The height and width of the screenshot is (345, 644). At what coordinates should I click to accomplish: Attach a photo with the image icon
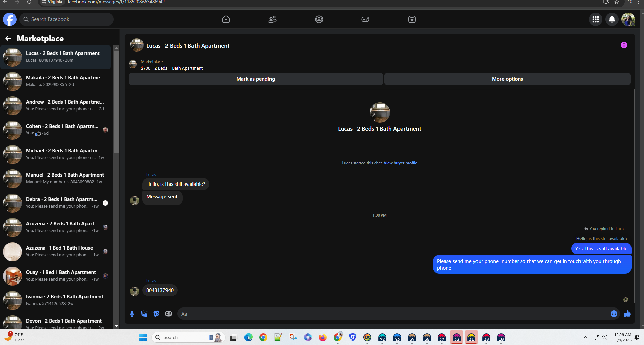[144, 314]
